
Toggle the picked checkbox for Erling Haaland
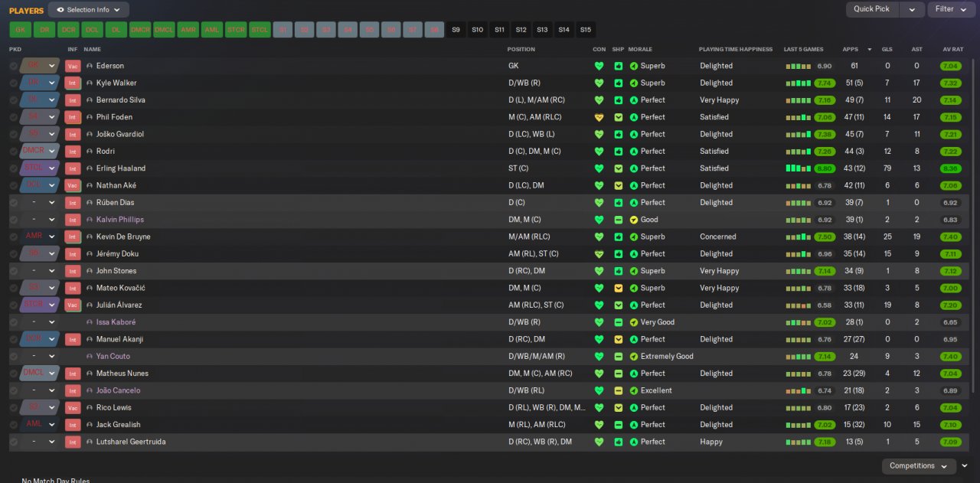tap(13, 168)
